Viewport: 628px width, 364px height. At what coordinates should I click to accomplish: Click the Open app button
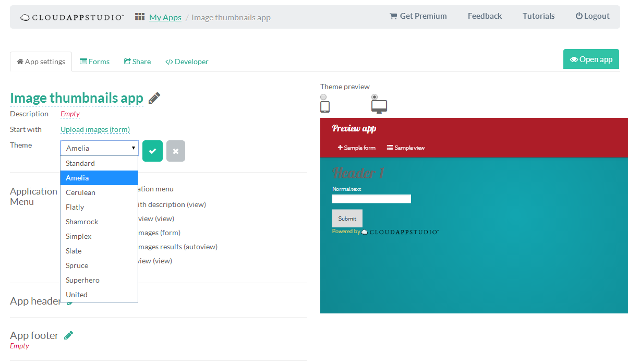tap(591, 59)
